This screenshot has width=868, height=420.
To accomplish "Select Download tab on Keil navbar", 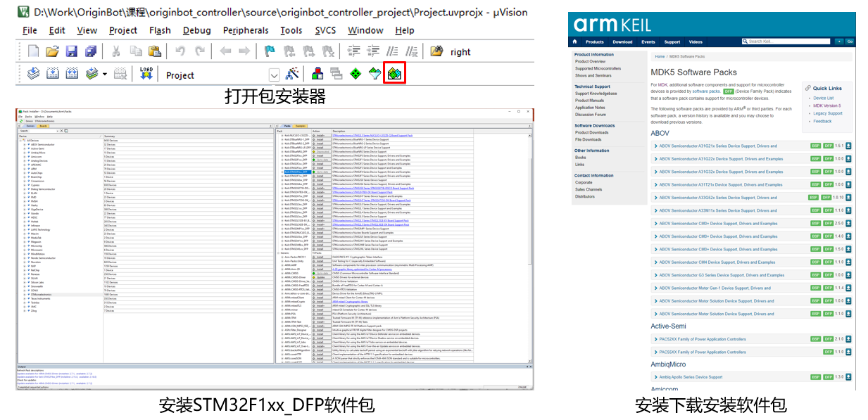I will pos(622,42).
